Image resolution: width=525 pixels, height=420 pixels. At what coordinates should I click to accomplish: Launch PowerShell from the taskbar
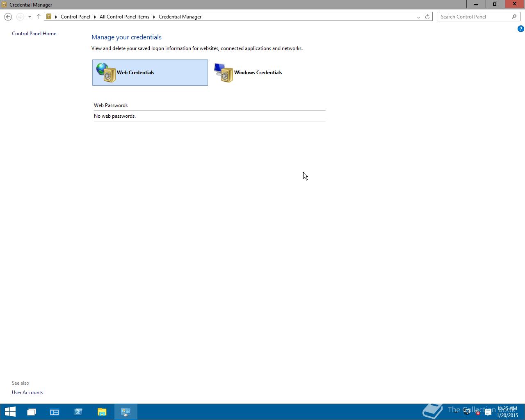click(x=78, y=412)
